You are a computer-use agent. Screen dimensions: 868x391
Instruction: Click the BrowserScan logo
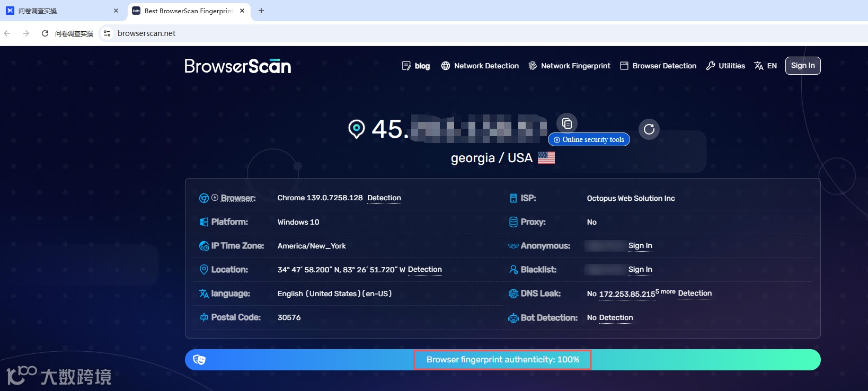click(x=238, y=66)
